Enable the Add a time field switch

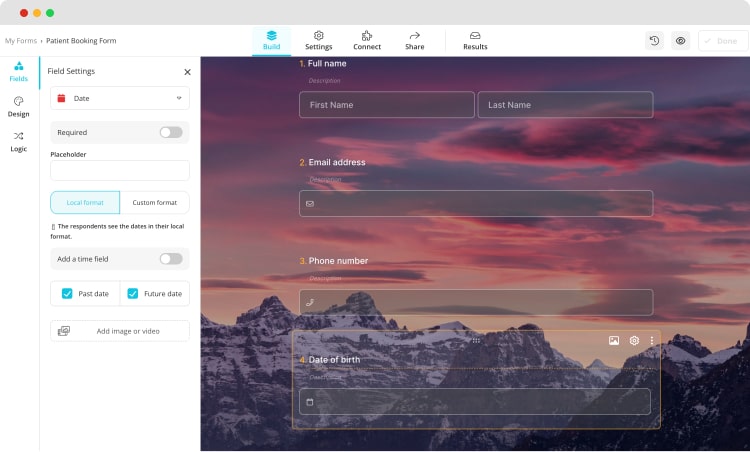pyautogui.click(x=170, y=259)
